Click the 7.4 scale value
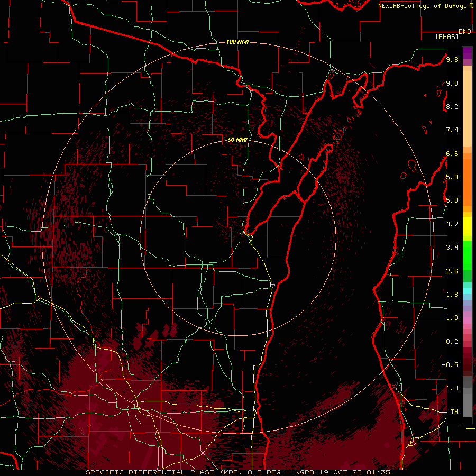Image resolution: width=476 pixels, height=476 pixels. (452, 130)
